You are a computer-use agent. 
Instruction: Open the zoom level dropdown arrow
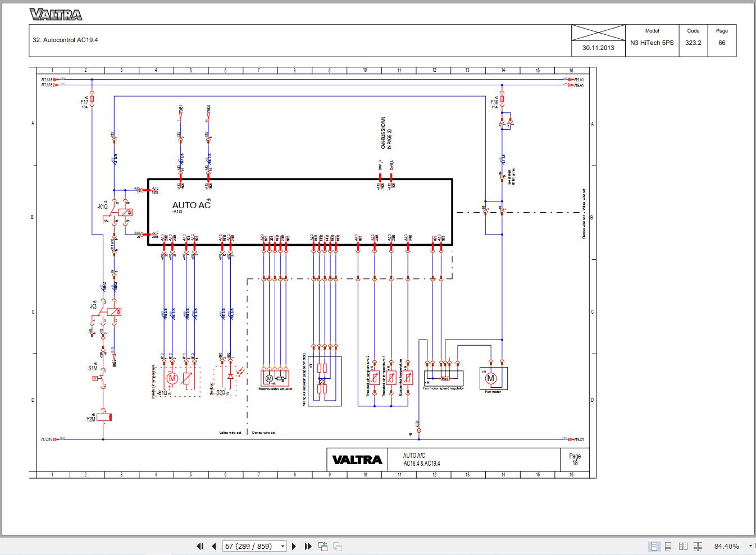pos(750,546)
